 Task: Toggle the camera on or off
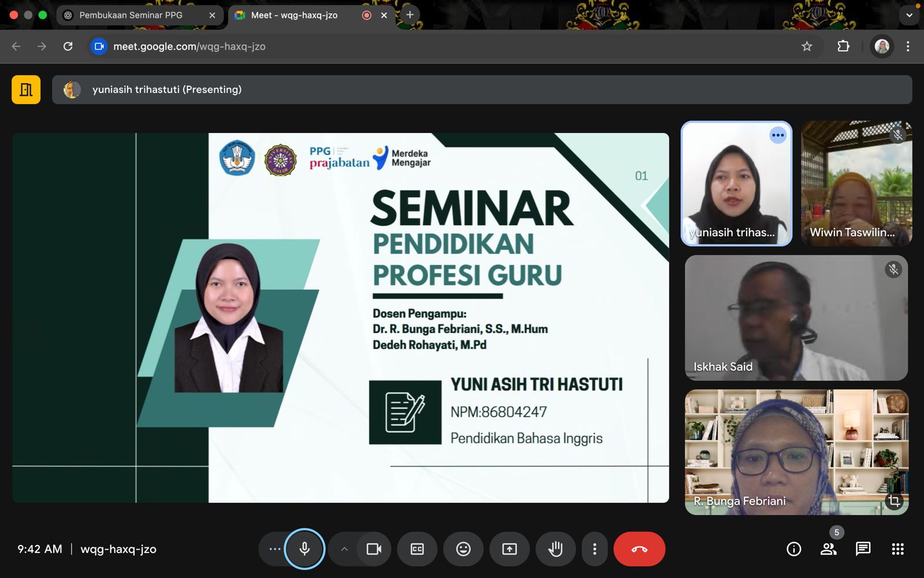pos(374,549)
